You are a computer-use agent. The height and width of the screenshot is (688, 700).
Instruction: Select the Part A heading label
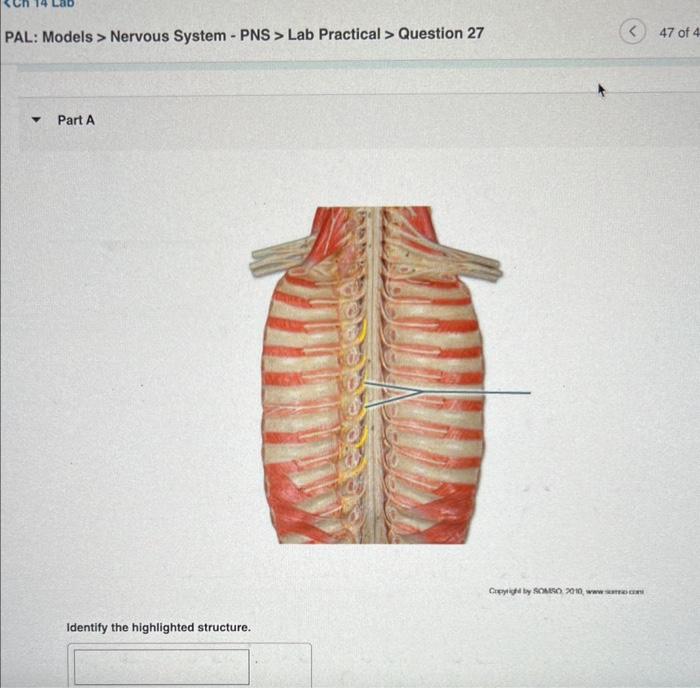(76, 120)
